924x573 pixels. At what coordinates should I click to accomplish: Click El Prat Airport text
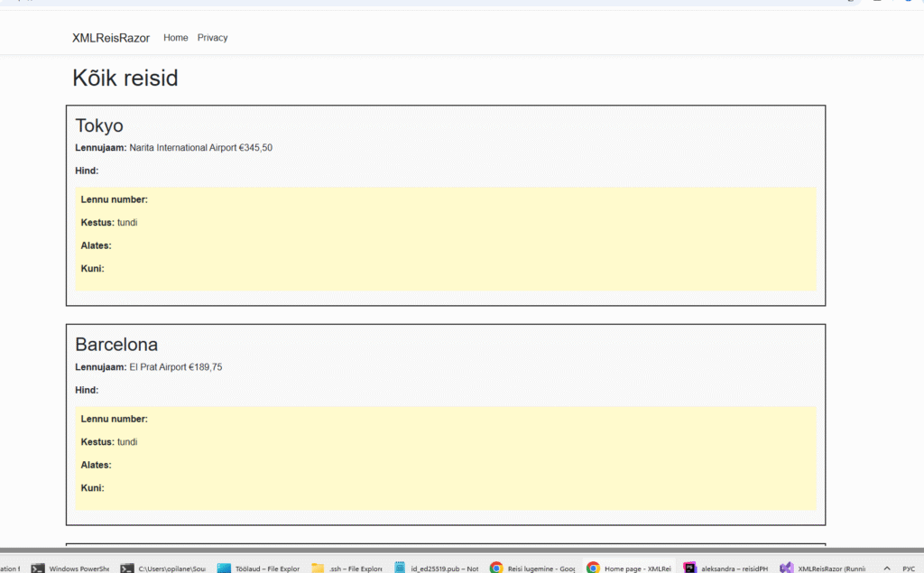(158, 367)
